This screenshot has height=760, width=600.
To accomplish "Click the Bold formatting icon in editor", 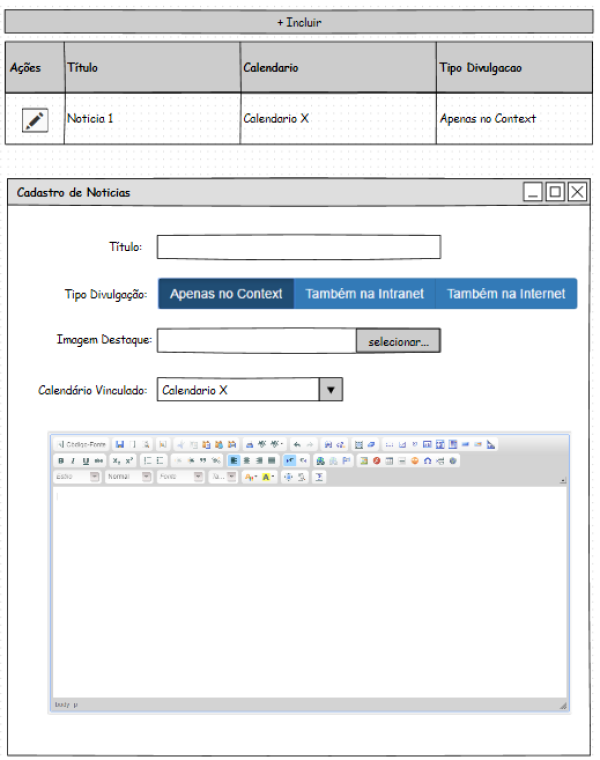I will (60, 461).
